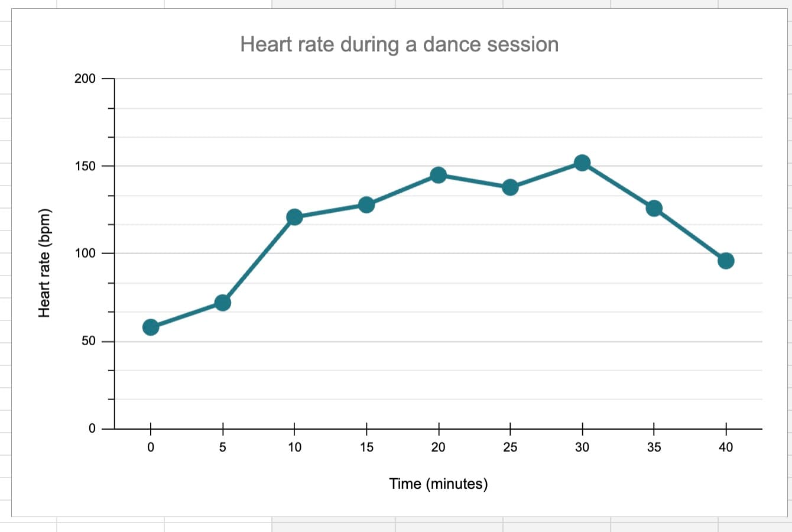
Task: Click the line segment between 35 and 40 minutes
Action: (x=690, y=235)
